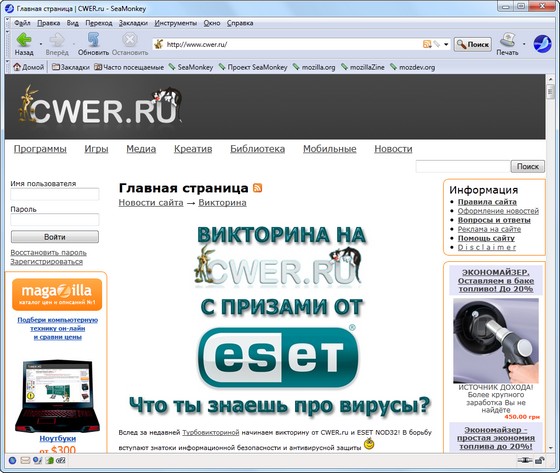Open the Вопросы и ответы link
560x473 pixels.
tap(494, 220)
